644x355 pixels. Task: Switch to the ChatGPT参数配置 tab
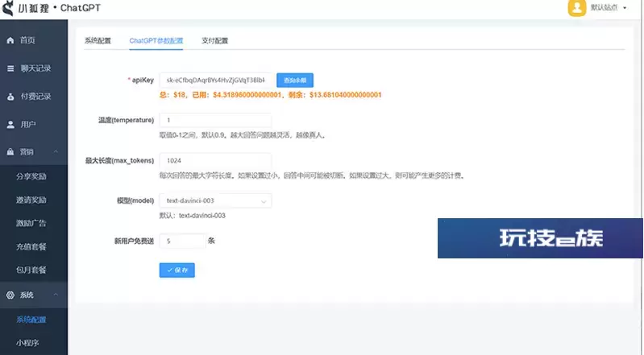tap(156, 40)
